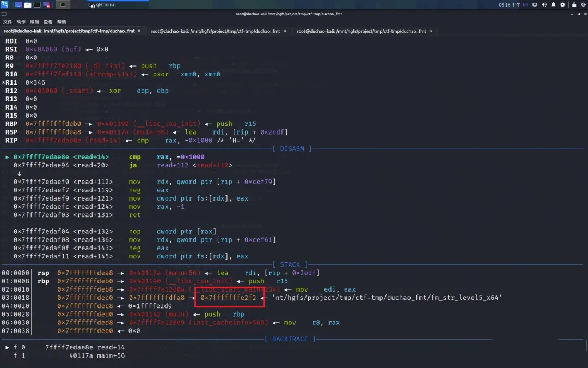Switch input language via EN indicator
Viewport: 588px width, 368px height.
pyautogui.click(x=525, y=5)
